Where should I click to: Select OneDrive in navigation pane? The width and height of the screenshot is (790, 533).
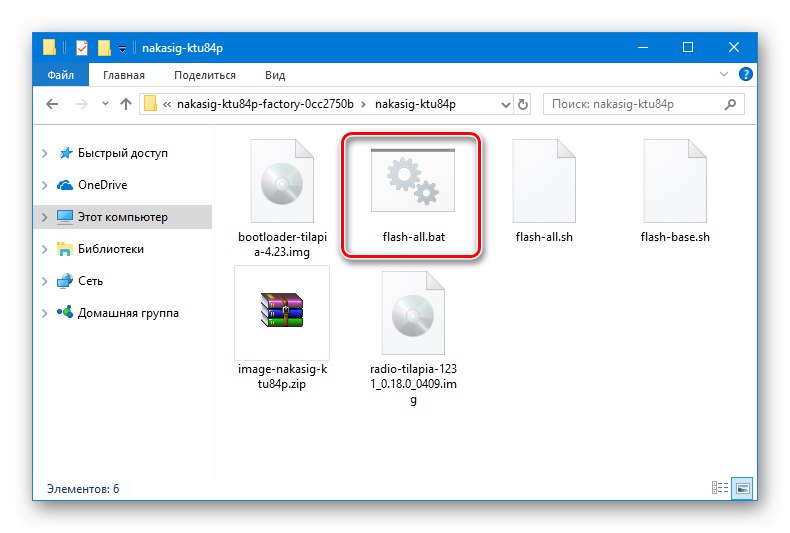103,185
